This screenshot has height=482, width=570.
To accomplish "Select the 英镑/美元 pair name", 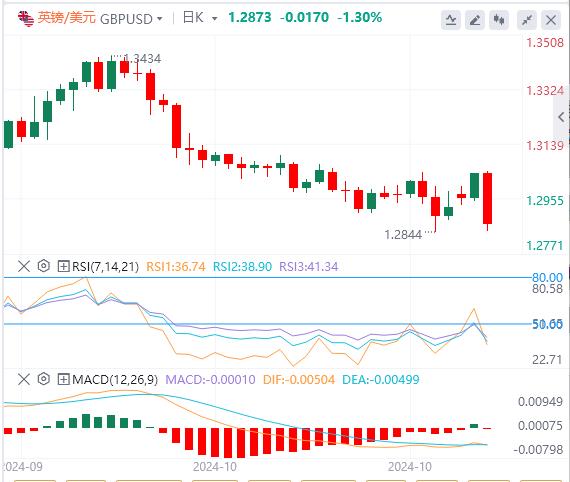I will coord(67,17).
